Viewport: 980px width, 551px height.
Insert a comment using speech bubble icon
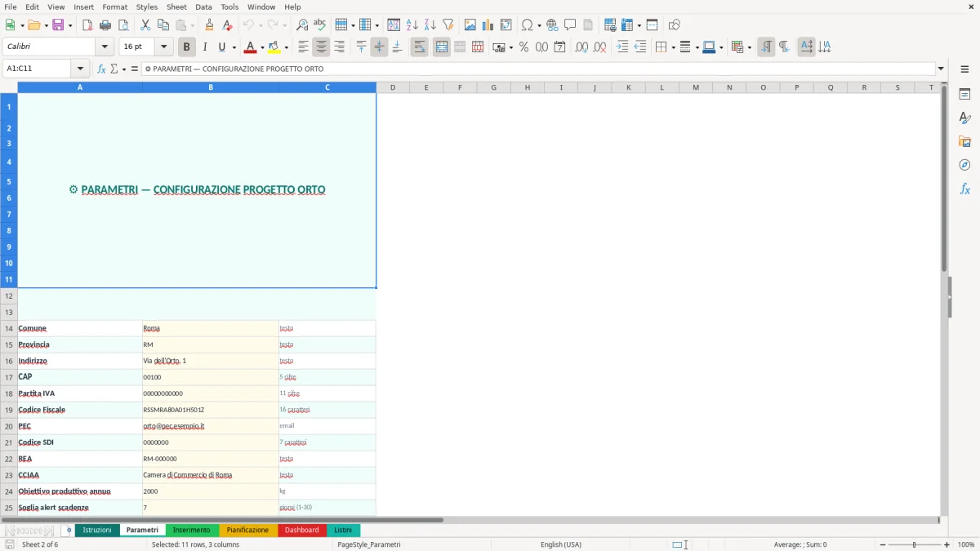coord(570,25)
